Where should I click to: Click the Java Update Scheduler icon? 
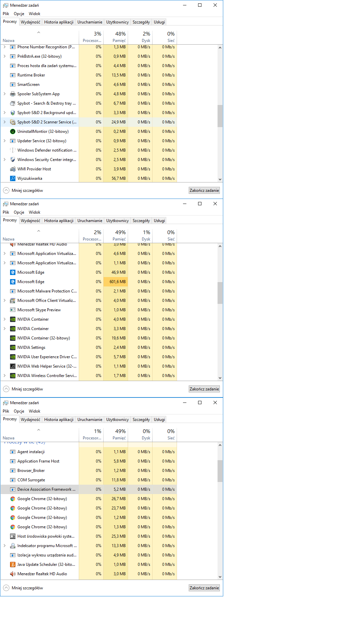(x=13, y=565)
